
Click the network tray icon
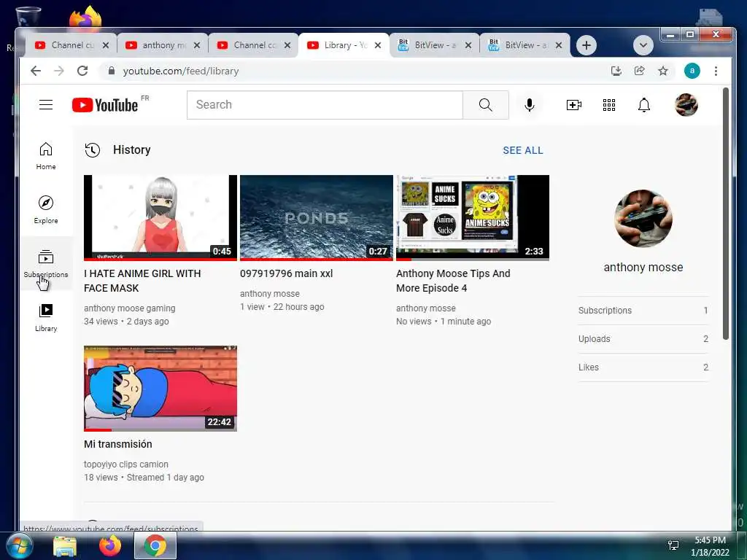coord(673,545)
